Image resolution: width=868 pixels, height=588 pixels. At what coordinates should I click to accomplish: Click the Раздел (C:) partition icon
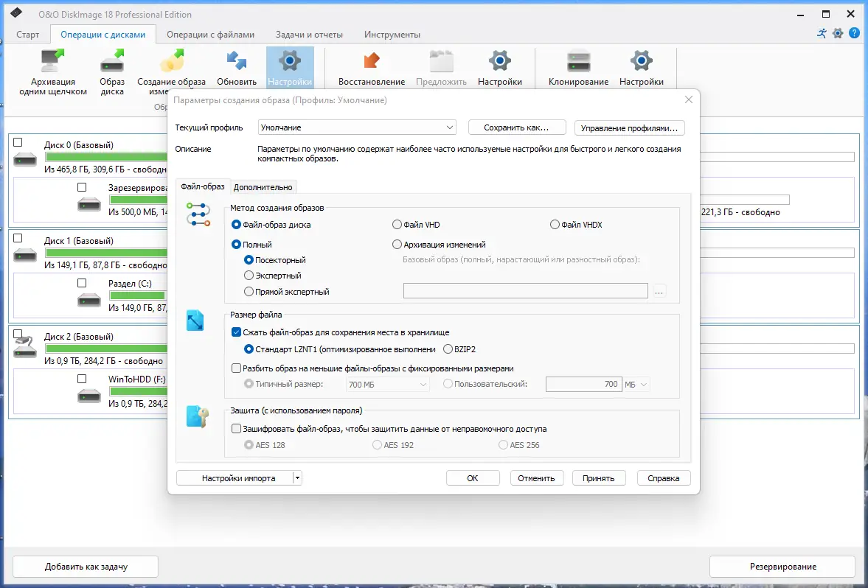pos(89,301)
